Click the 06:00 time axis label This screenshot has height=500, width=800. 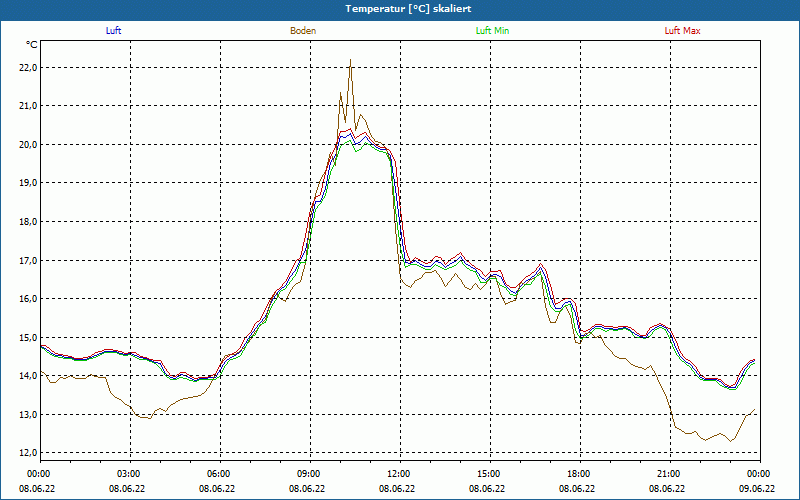(220, 474)
